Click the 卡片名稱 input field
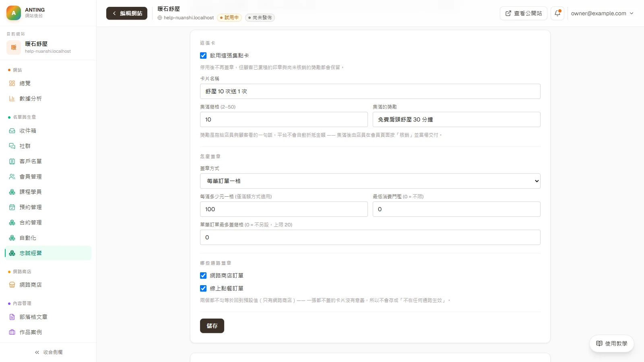 (370, 91)
